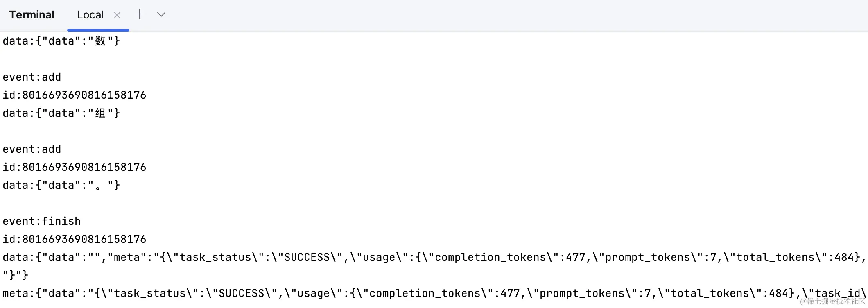Click the event:finish line
This screenshot has width=868, height=308.
(x=42, y=221)
